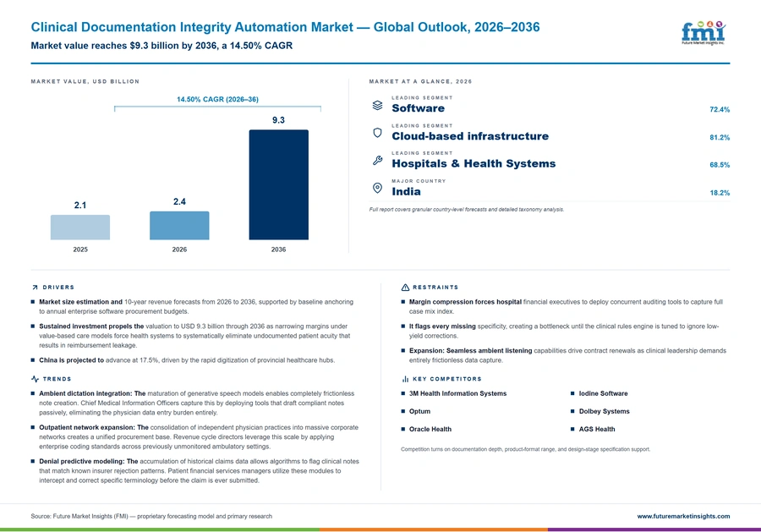Click the report title heading

pyautogui.click(x=285, y=27)
